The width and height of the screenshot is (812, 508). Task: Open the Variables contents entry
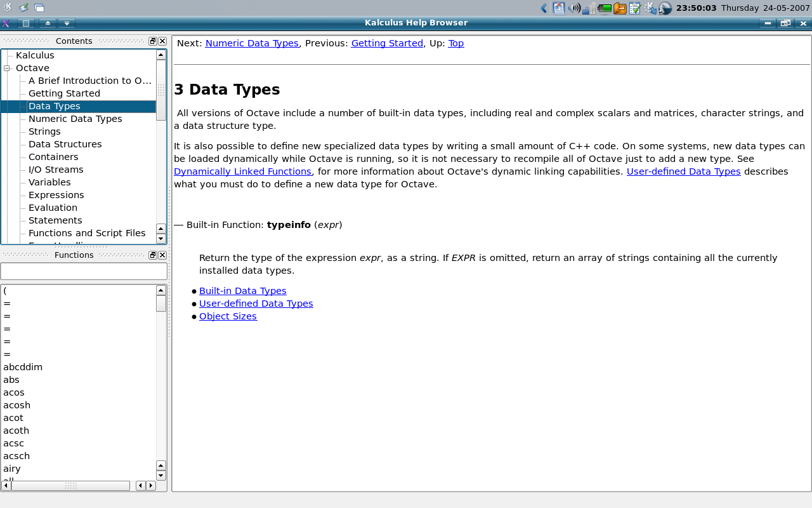click(x=49, y=182)
